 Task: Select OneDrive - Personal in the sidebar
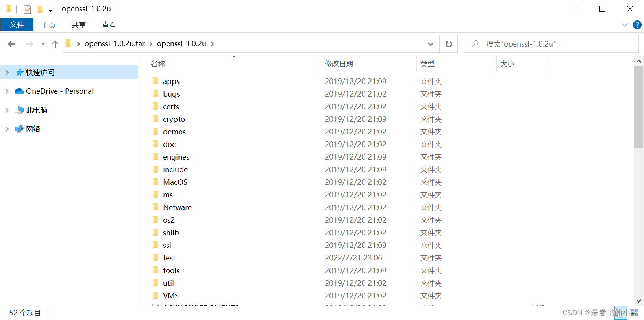(x=59, y=91)
